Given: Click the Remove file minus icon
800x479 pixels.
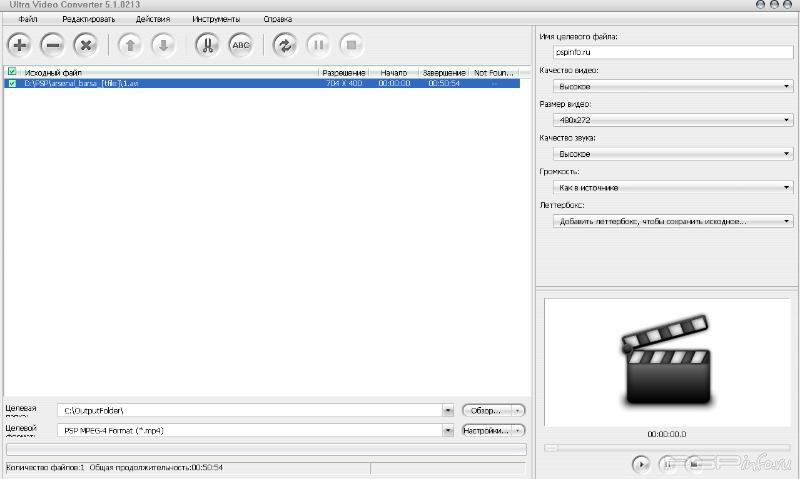Looking at the screenshot, I should tap(53, 44).
